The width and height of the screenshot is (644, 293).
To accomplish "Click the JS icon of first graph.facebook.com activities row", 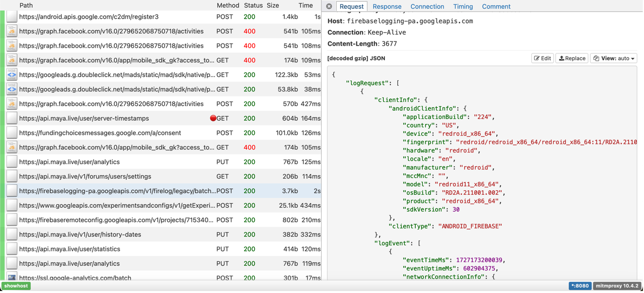I will tap(12, 31).
